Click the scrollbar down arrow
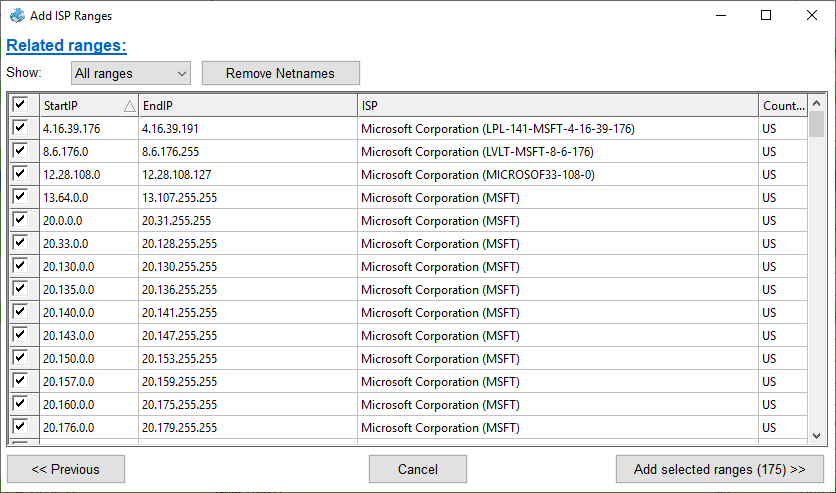Image resolution: width=836 pixels, height=493 pixels. (816, 435)
